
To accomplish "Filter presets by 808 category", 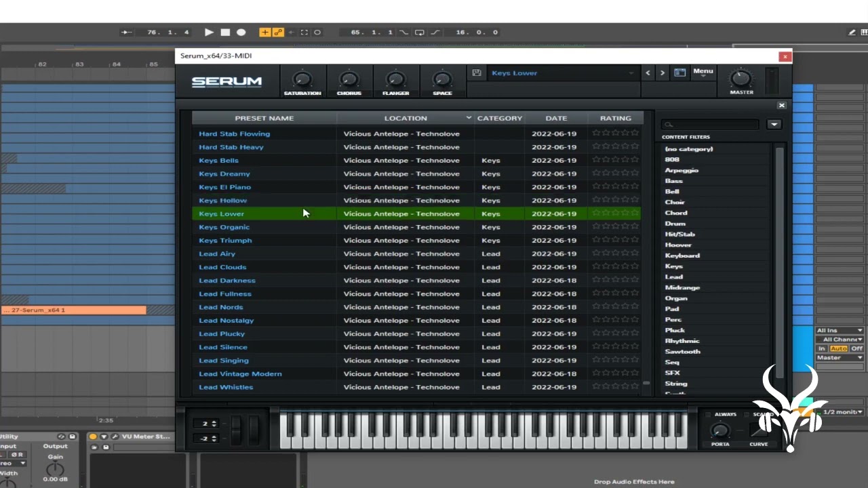I will (x=672, y=159).
